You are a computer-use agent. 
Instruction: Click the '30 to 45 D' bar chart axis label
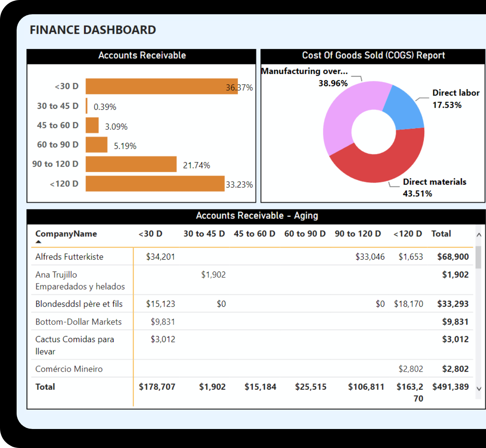(x=58, y=106)
